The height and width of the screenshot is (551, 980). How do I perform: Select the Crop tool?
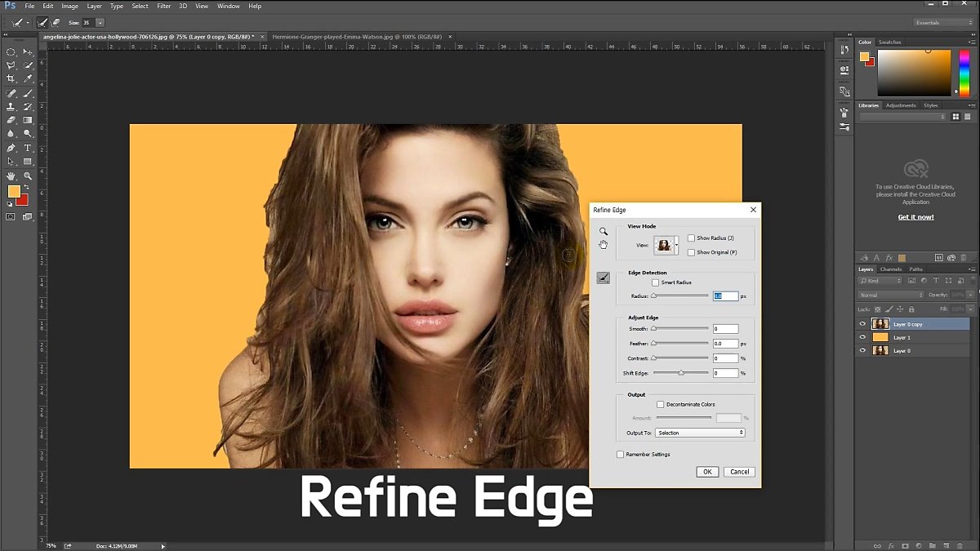pyautogui.click(x=11, y=78)
